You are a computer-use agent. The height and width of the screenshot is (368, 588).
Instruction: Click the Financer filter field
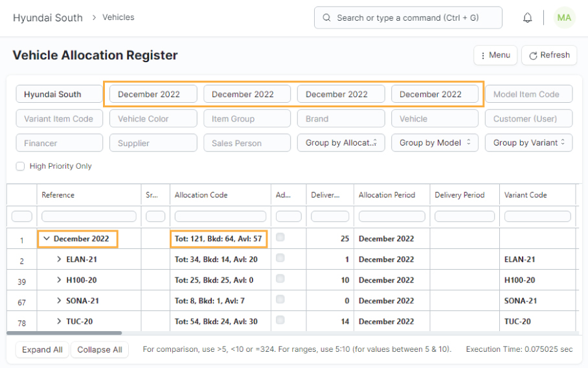tap(59, 143)
